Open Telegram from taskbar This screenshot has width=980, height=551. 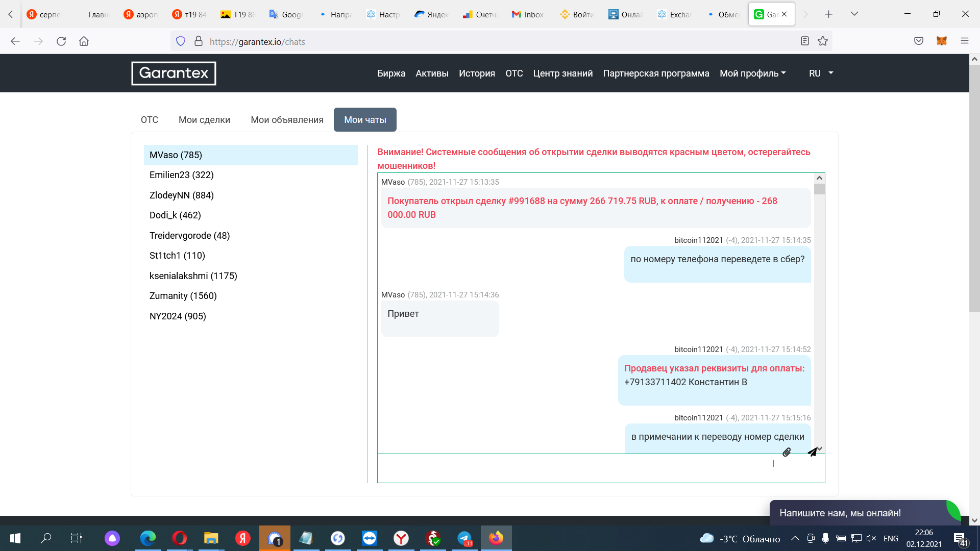pyautogui.click(x=464, y=538)
